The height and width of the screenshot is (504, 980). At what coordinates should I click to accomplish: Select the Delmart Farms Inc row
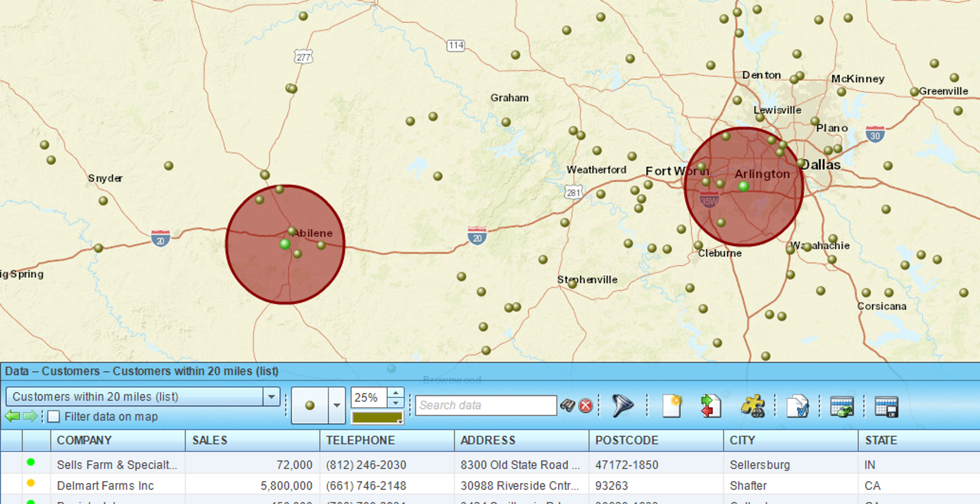coord(490,486)
